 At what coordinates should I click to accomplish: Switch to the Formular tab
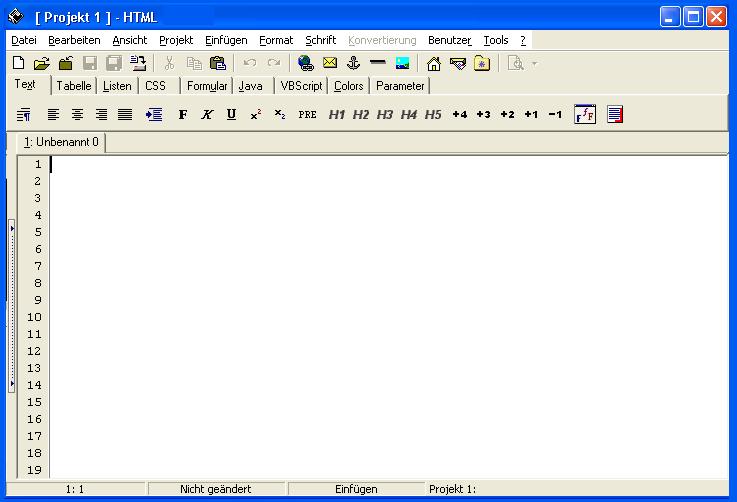click(207, 86)
